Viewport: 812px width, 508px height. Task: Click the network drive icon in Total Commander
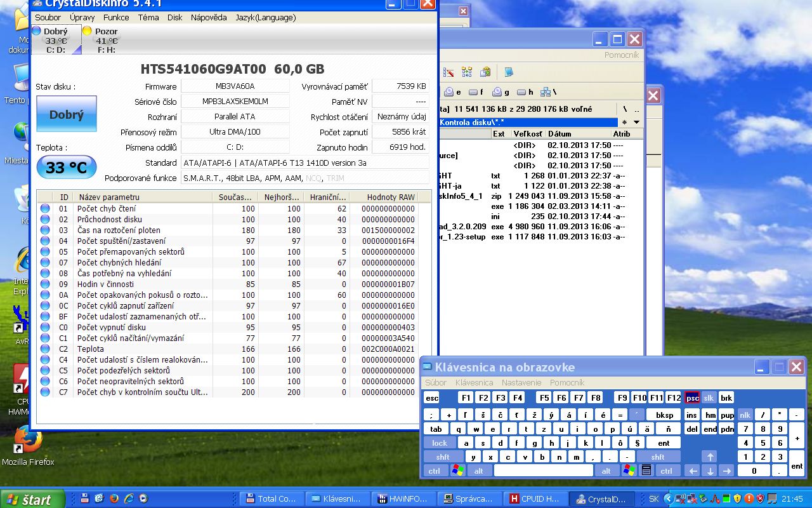click(547, 92)
